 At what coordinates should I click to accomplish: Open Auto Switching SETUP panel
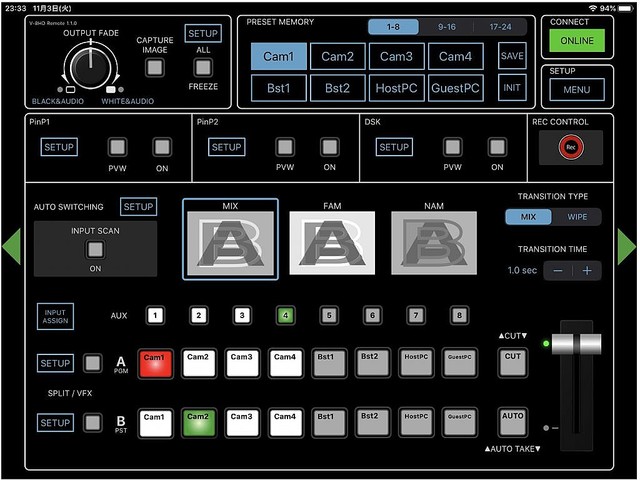click(x=138, y=207)
